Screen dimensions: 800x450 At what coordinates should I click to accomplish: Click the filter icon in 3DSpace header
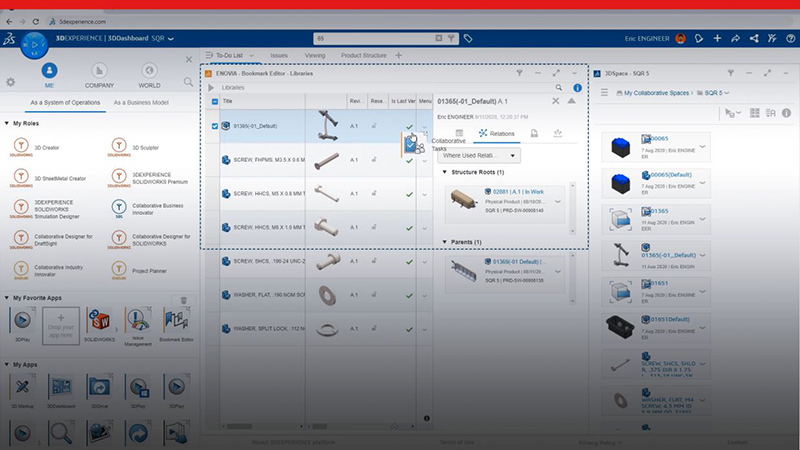coord(731,73)
